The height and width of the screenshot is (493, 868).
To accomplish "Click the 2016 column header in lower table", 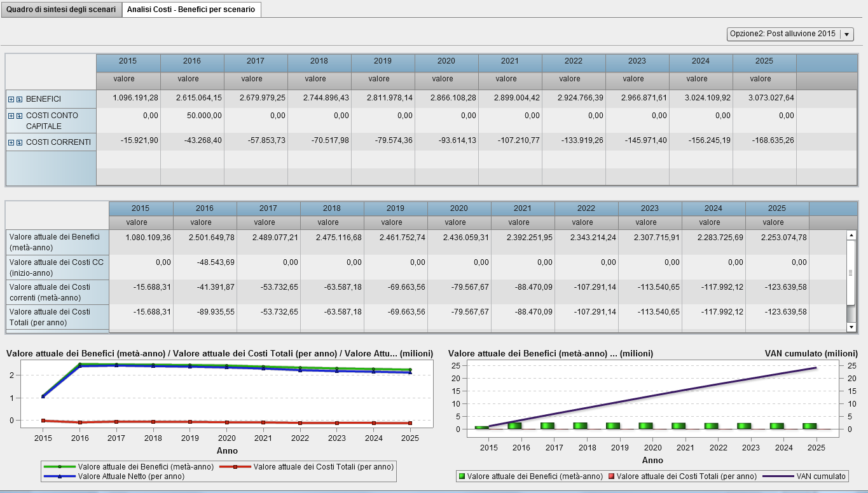I will pyautogui.click(x=205, y=208).
